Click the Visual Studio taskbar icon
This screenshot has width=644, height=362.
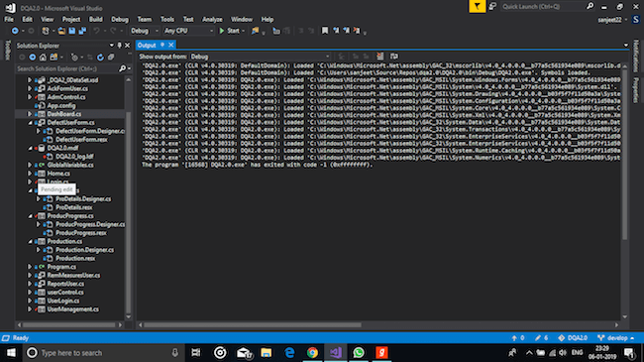(336, 352)
